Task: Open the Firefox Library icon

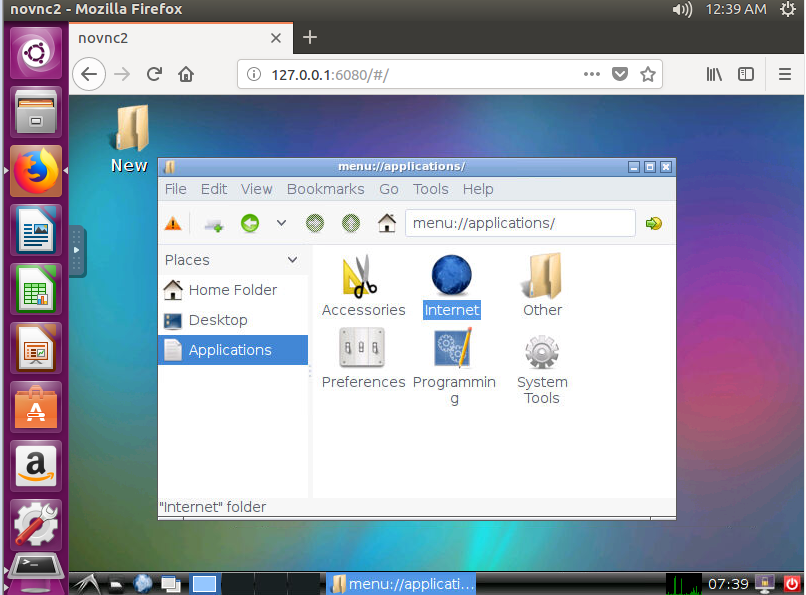Action: pos(713,75)
